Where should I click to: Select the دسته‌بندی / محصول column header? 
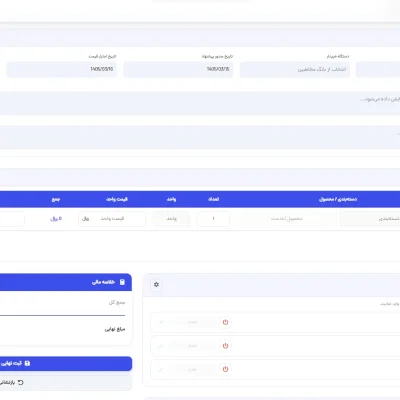(338, 199)
